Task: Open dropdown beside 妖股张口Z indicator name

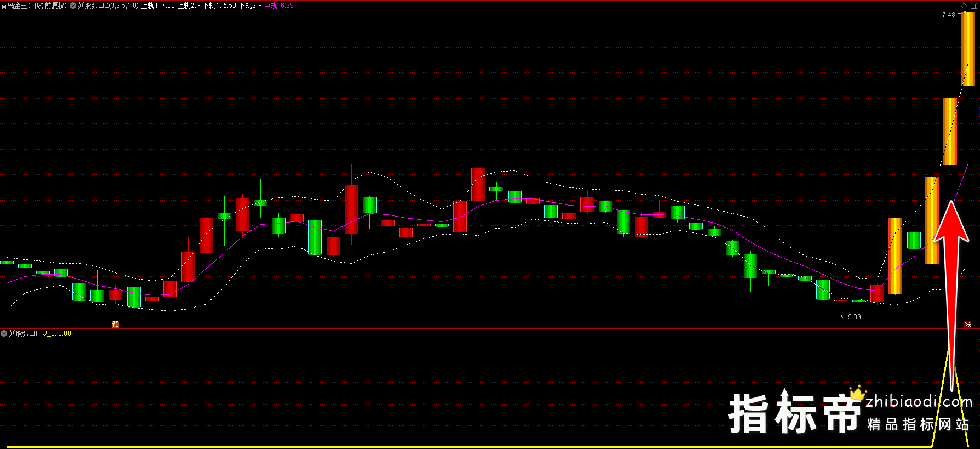Action: pos(73,5)
